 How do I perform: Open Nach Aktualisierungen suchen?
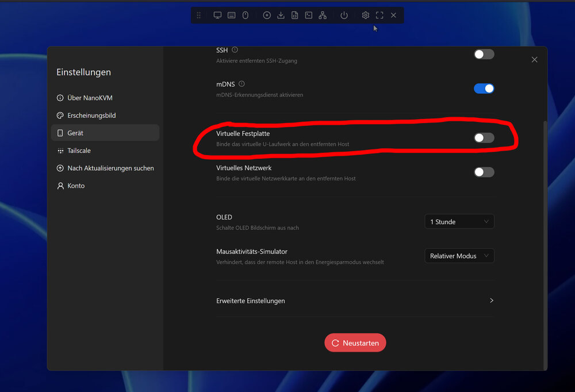tap(105, 168)
